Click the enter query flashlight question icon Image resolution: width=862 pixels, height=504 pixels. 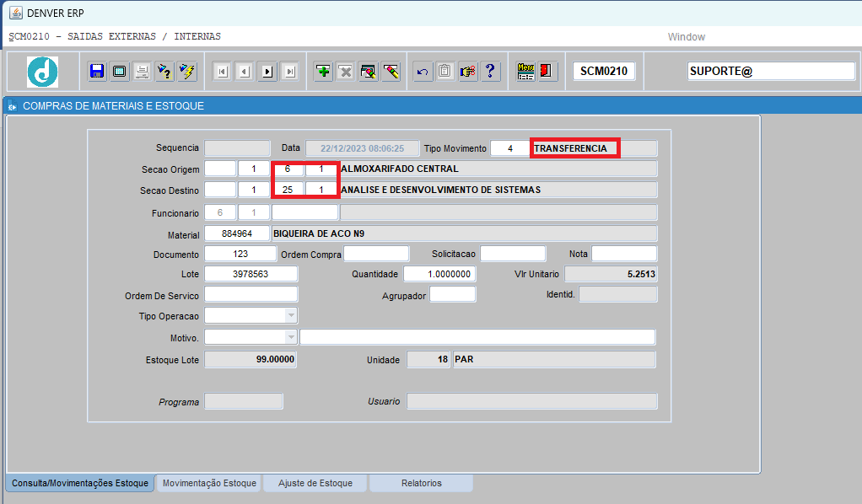[x=164, y=72]
